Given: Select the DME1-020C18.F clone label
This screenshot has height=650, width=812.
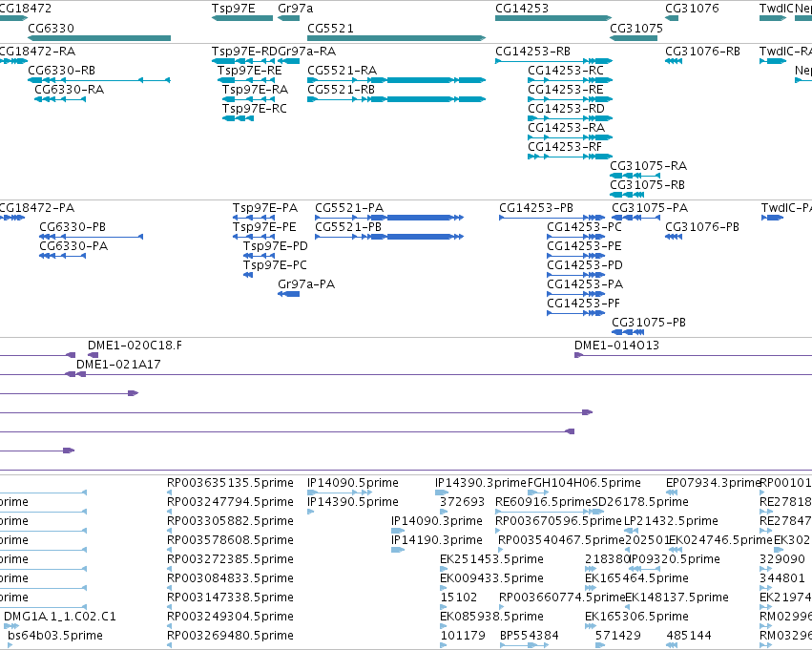Looking at the screenshot, I should (x=135, y=346).
